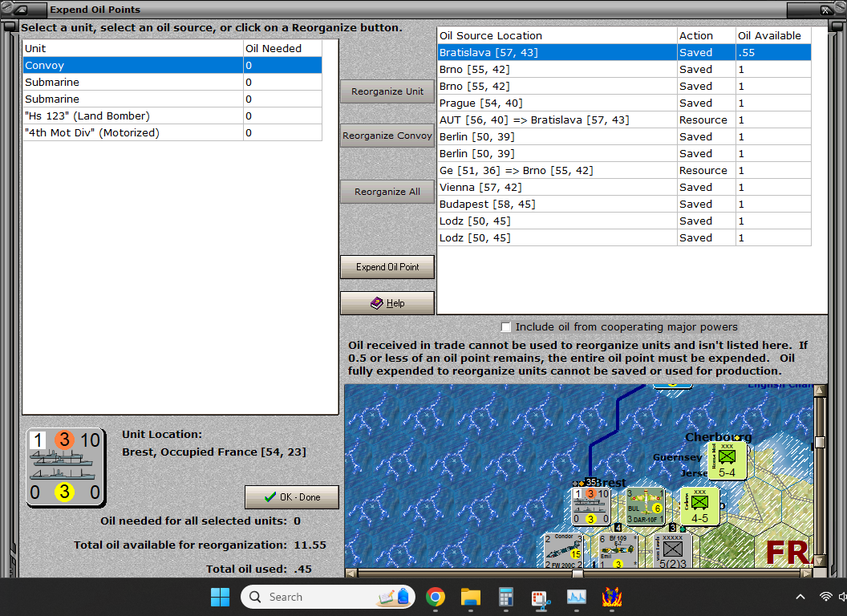The height and width of the screenshot is (616, 847).
Task: Click the map scroll-left arrow
Action: (351, 573)
